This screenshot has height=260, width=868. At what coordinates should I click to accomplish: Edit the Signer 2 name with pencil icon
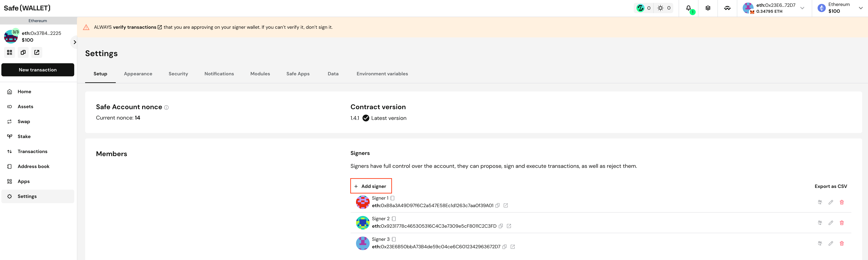tap(831, 223)
